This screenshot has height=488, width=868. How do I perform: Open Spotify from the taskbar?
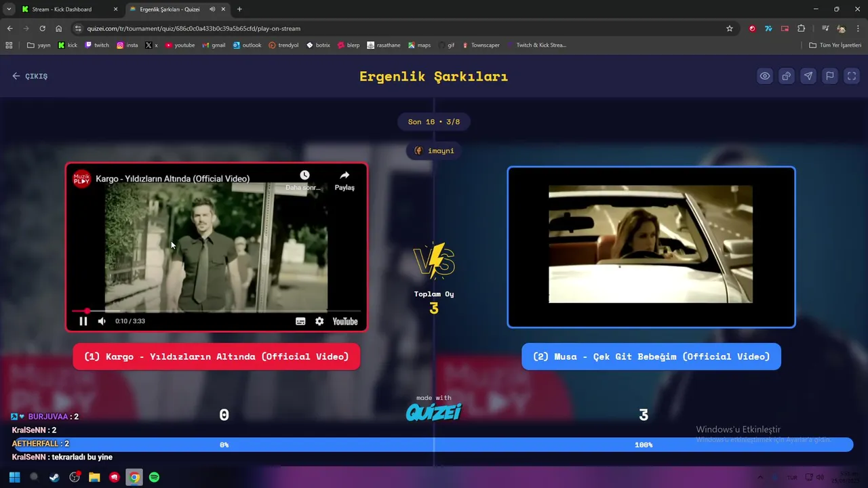point(155,477)
